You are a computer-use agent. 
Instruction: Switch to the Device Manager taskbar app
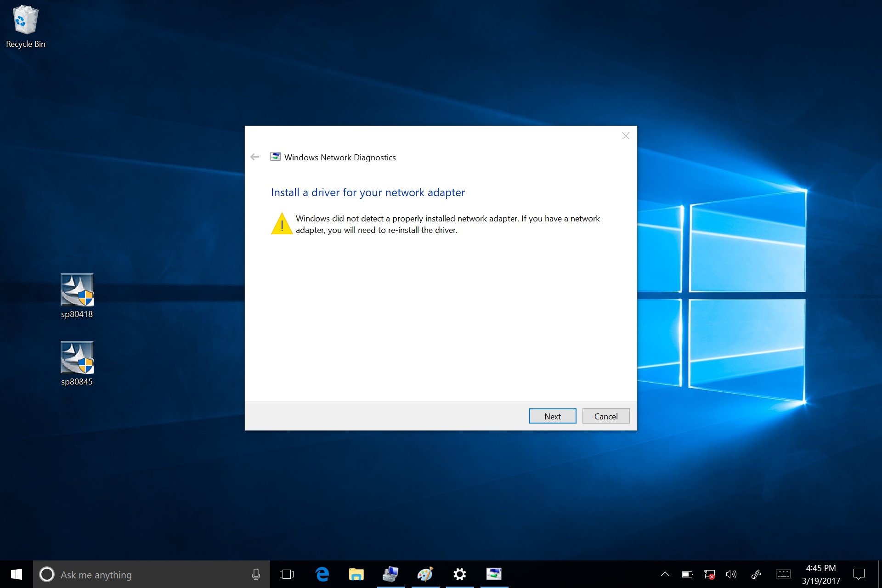(391, 574)
